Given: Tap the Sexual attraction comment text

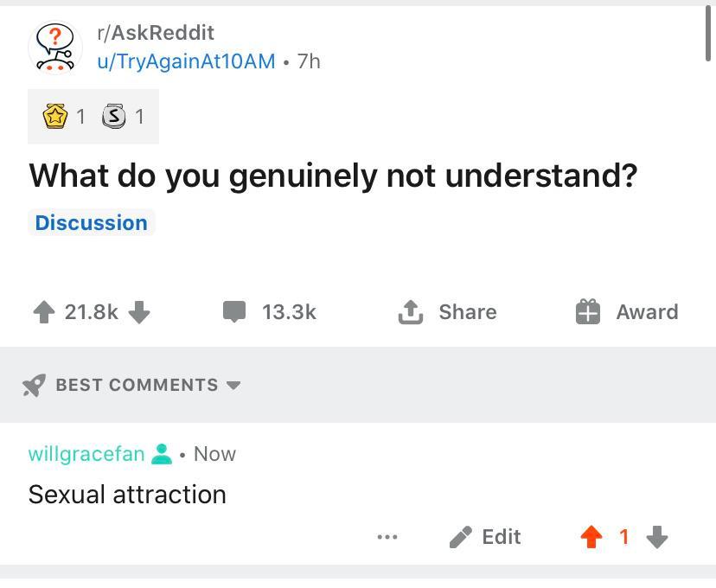Looking at the screenshot, I should tap(127, 494).
